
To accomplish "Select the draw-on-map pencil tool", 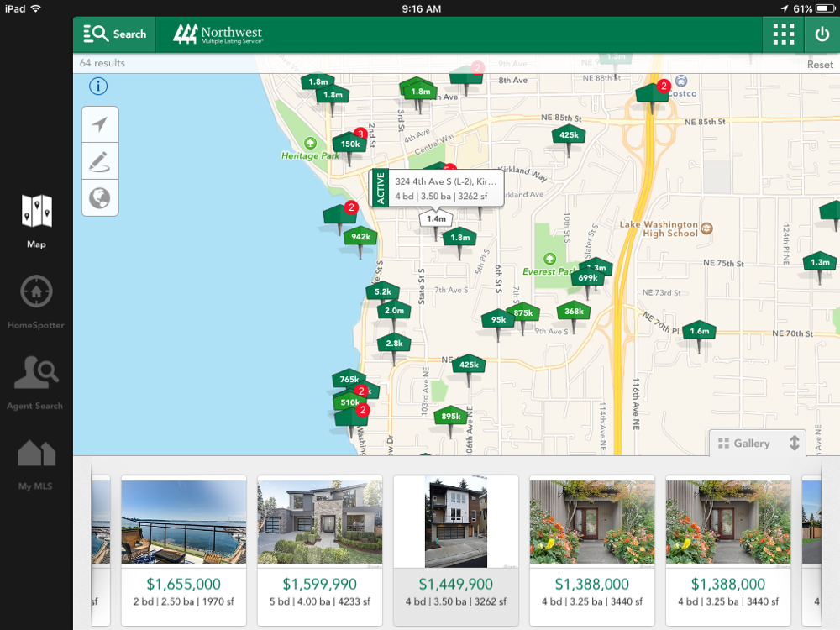I will 100,160.
